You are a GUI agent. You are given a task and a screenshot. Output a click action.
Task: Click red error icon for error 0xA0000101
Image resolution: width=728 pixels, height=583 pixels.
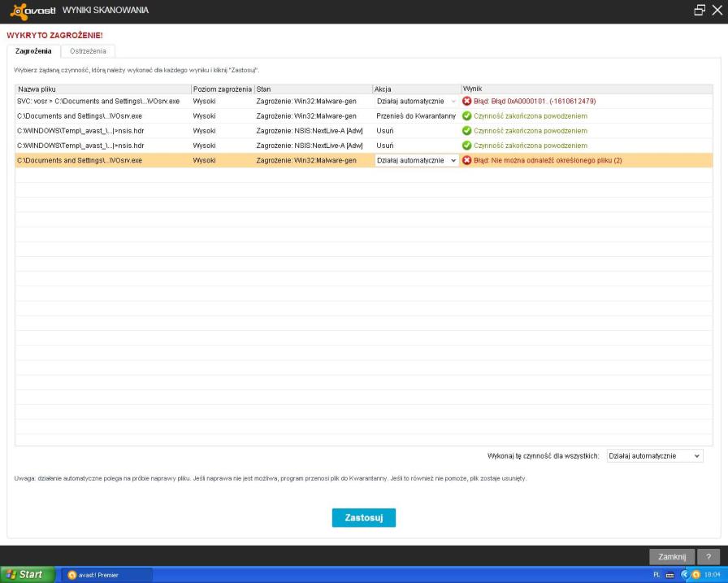click(x=466, y=102)
